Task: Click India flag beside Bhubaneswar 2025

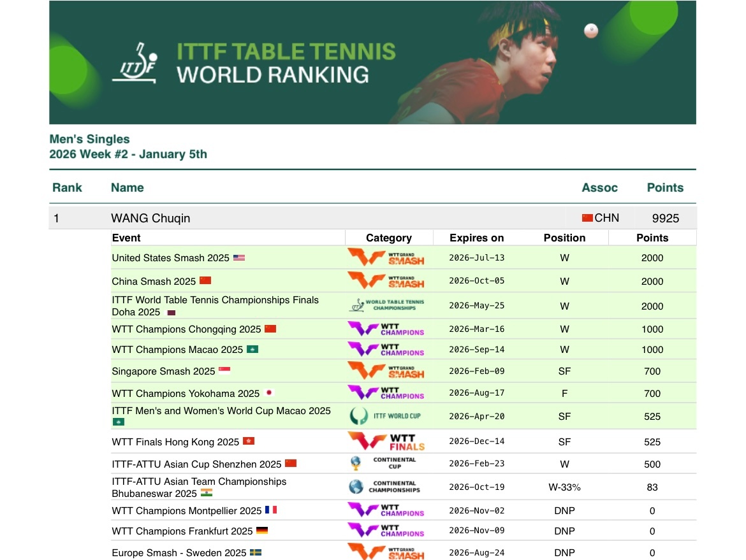Action: point(207,493)
